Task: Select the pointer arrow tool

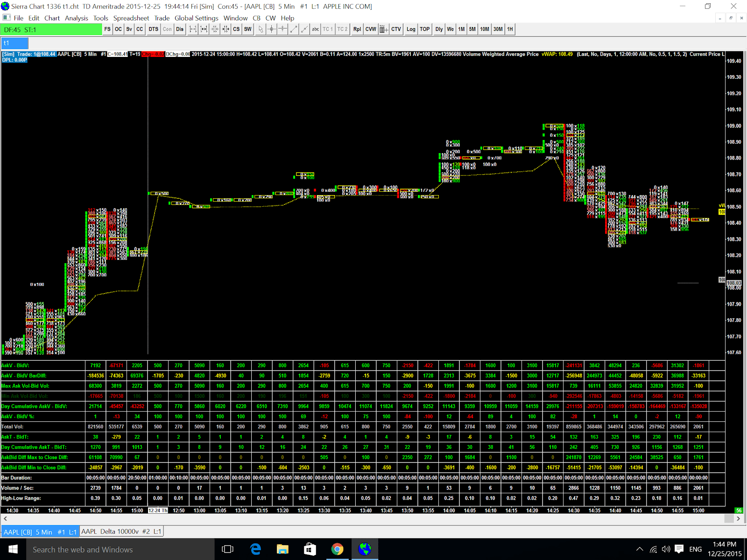Action: (261, 29)
